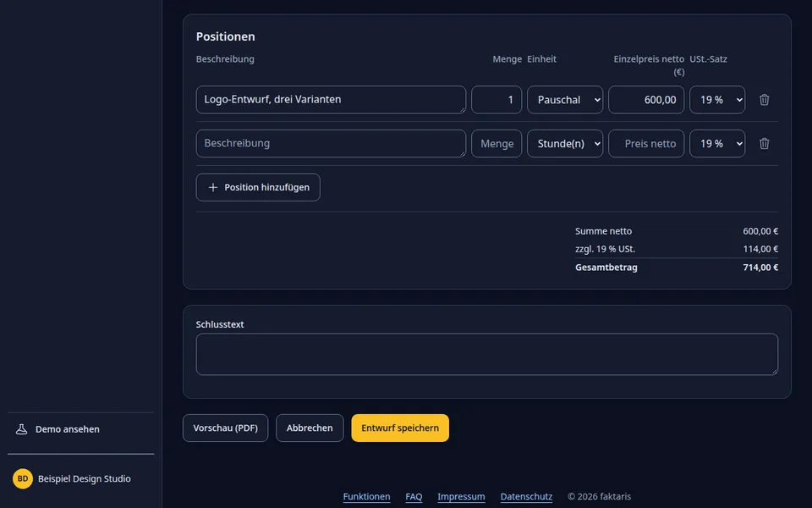Open the Datenschutz footer link

point(526,497)
